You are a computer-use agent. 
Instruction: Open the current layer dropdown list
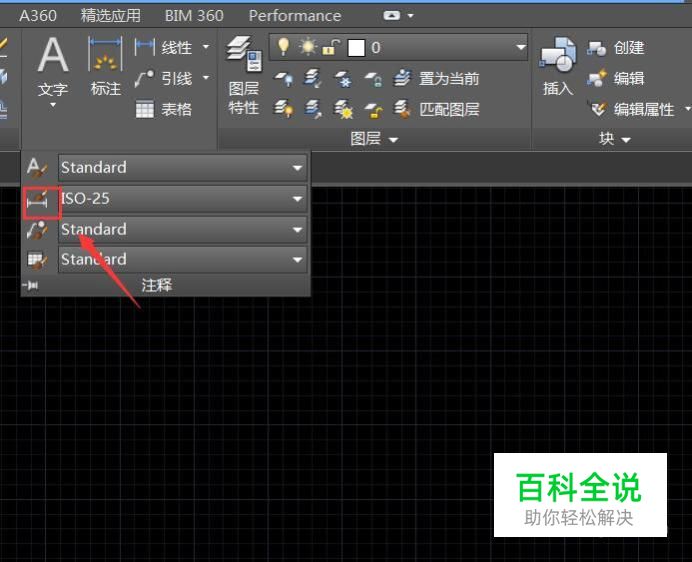521,47
